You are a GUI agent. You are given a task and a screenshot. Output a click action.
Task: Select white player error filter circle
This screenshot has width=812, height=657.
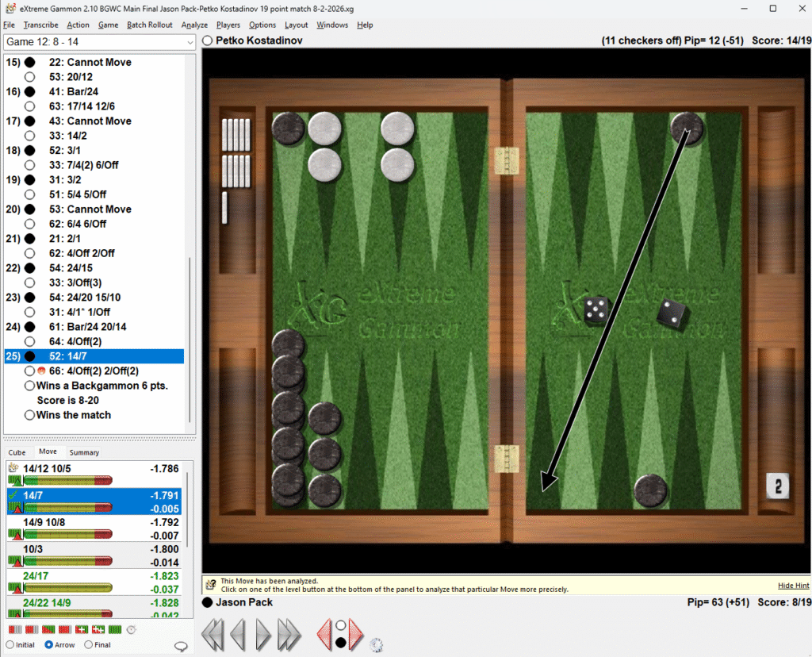click(340, 625)
